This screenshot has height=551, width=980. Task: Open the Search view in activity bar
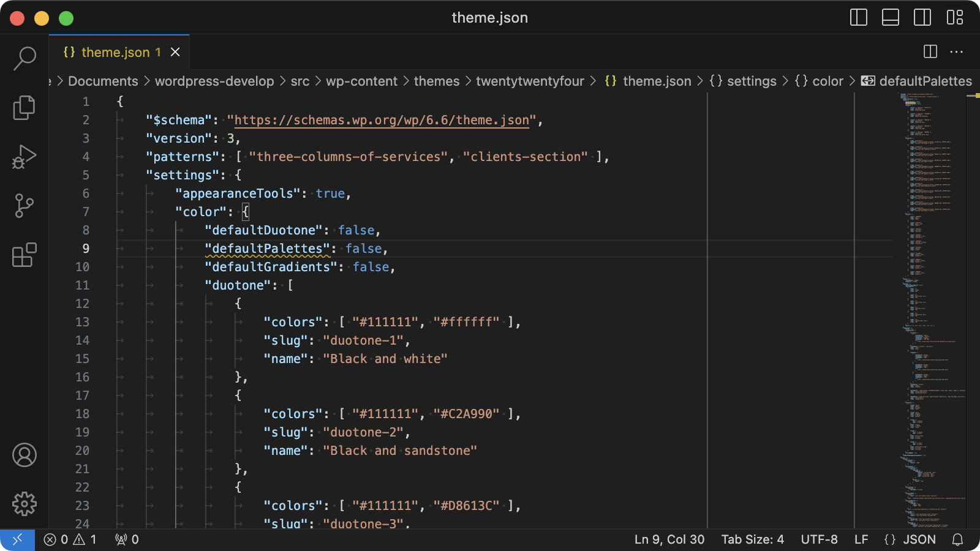coord(24,59)
